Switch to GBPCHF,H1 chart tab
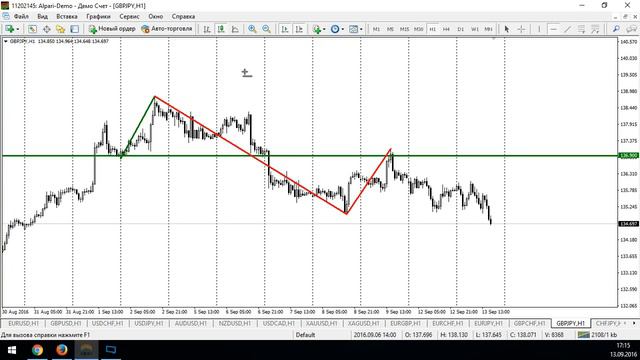The width and height of the screenshot is (640, 360). click(x=529, y=323)
